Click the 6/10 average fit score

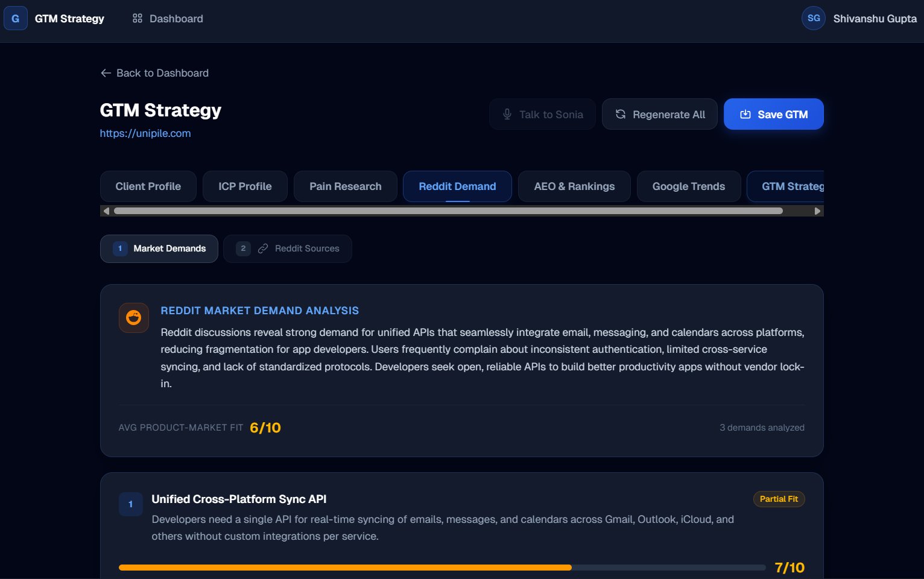(265, 428)
